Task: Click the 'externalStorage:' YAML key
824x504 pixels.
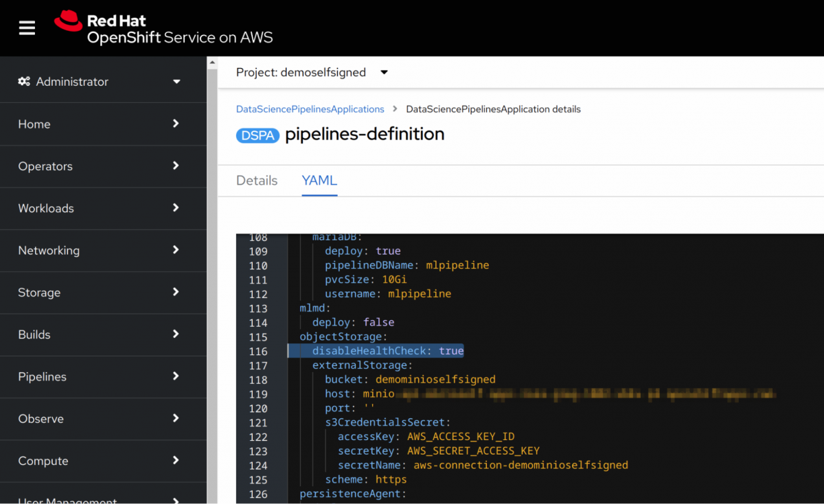Action: tap(363, 365)
